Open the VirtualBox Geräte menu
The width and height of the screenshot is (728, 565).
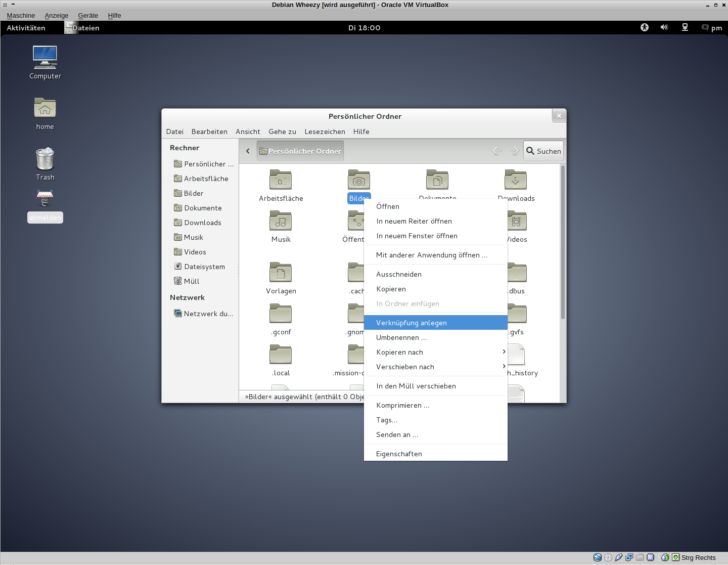pyautogui.click(x=88, y=15)
